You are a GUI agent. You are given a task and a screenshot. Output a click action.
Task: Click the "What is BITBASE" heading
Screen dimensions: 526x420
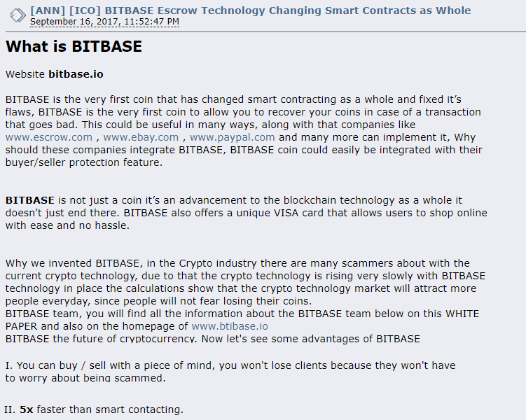74,46
